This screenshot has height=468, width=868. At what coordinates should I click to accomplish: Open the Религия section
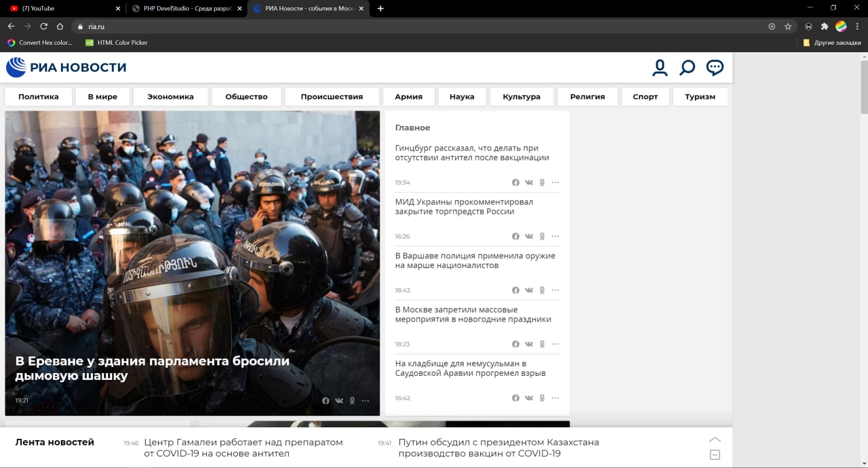(x=587, y=96)
